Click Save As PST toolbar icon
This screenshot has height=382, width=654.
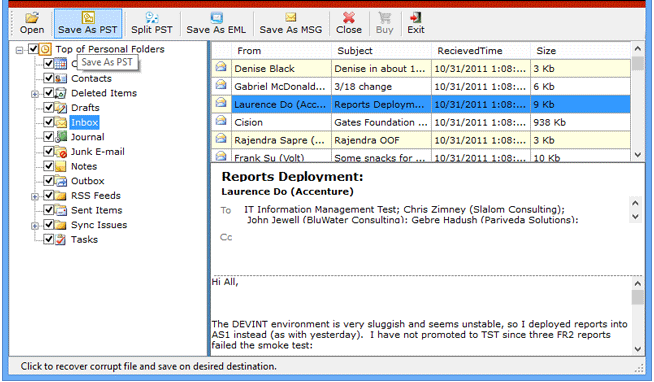(x=88, y=18)
